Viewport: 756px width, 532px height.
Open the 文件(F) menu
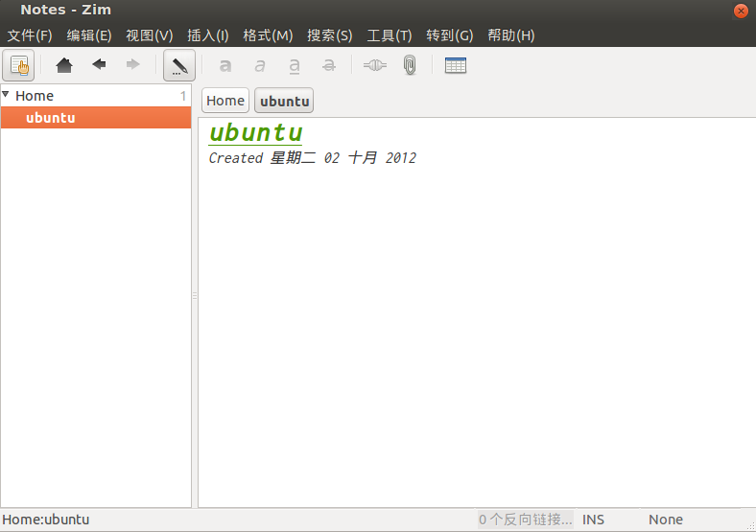[x=30, y=35]
